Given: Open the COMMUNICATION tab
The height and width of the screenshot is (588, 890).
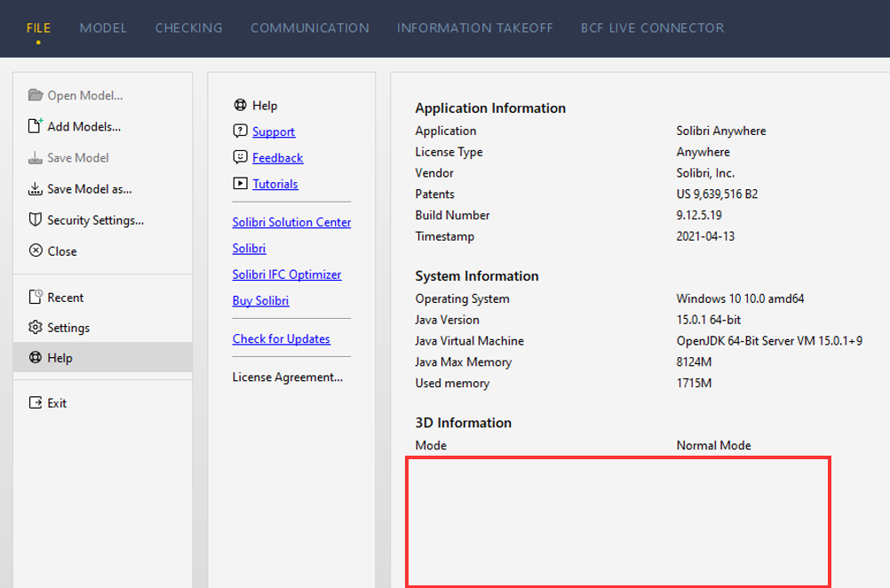Looking at the screenshot, I should tap(310, 28).
